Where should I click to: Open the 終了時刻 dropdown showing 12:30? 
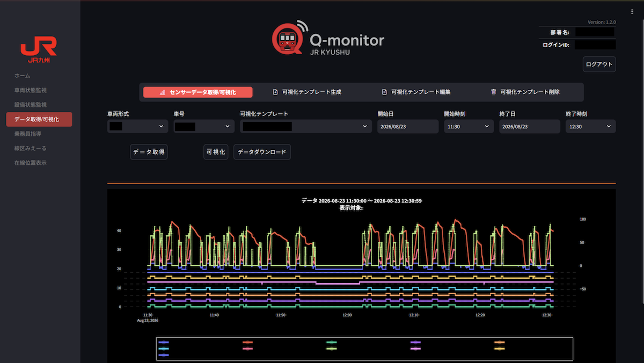pos(590,126)
